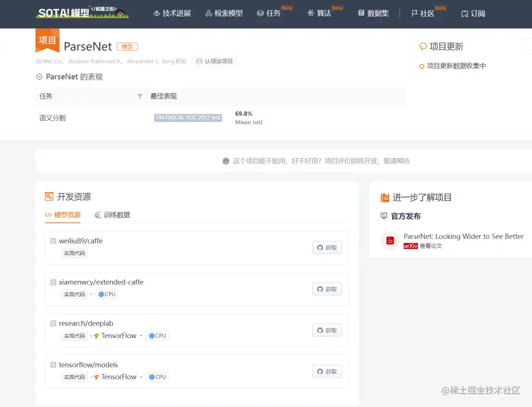Click the 进一步了解项目 document icon
The image size is (532, 407).
(x=386, y=197)
